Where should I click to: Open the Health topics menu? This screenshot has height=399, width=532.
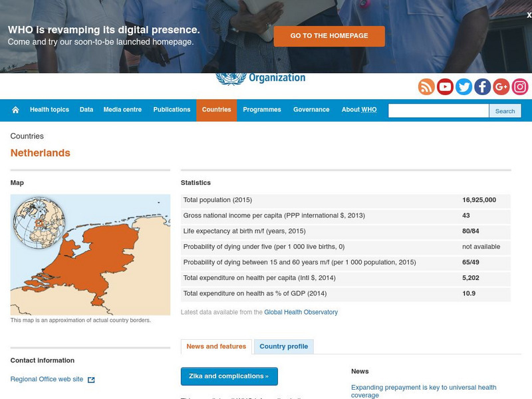pos(49,109)
